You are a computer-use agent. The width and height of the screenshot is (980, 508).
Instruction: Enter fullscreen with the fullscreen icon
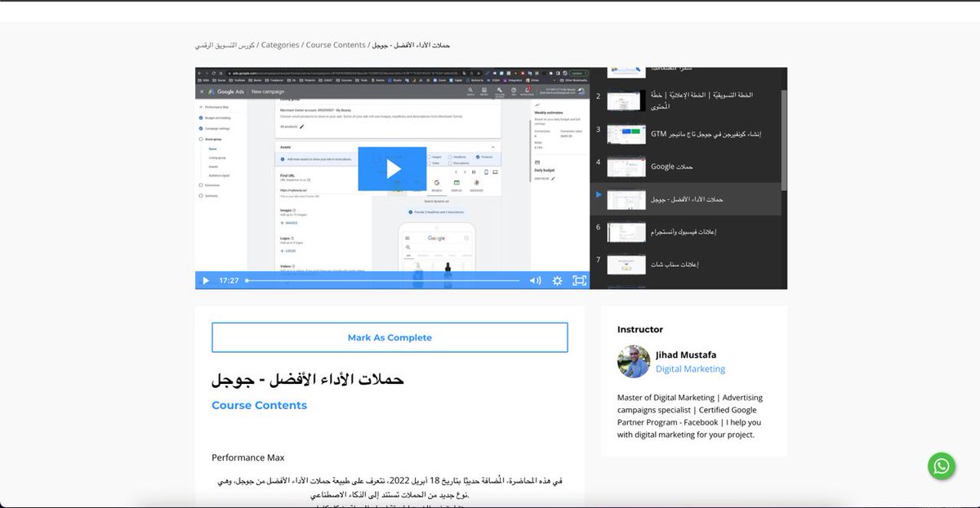coord(579,281)
